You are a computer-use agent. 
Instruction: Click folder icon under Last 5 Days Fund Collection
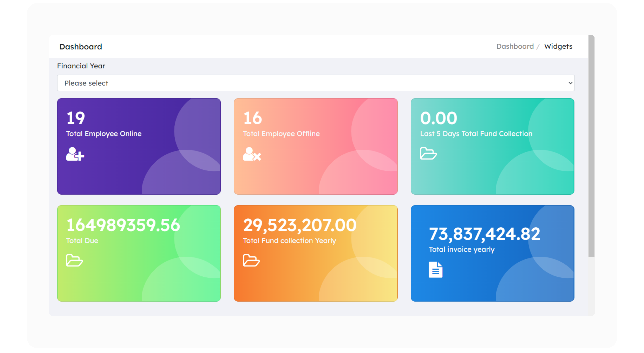point(428,153)
